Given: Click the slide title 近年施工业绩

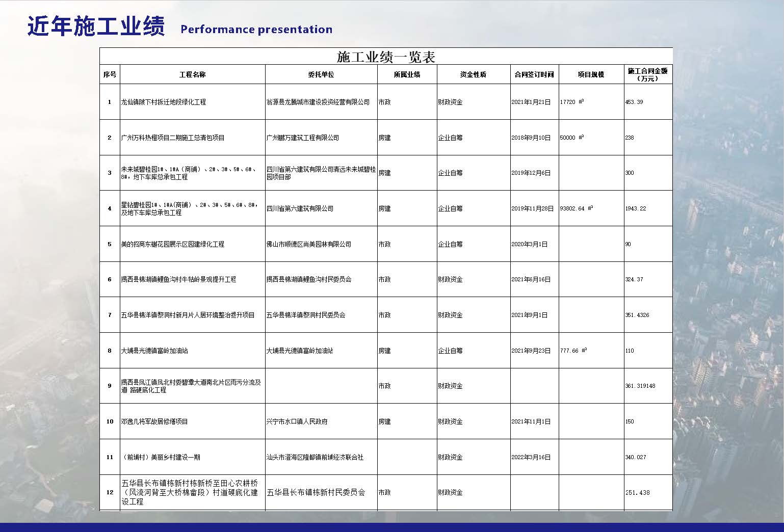Looking at the screenshot, I should pyautogui.click(x=96, y=26).
